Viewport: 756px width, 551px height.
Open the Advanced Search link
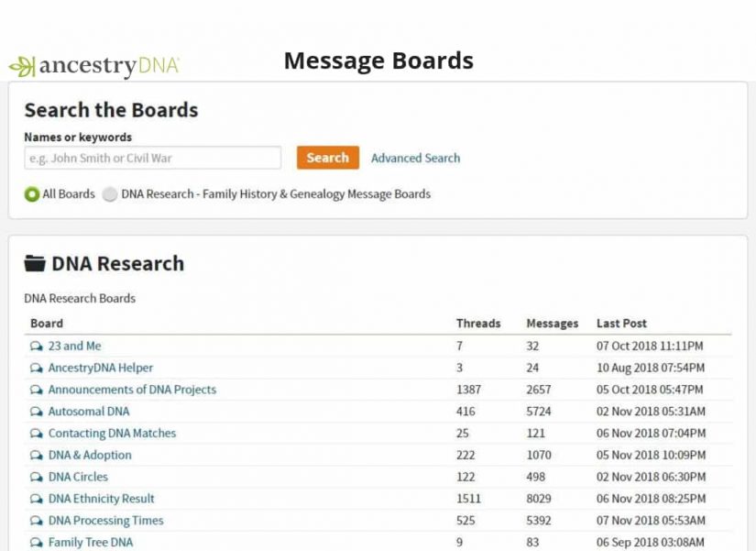tap(415, 158)
